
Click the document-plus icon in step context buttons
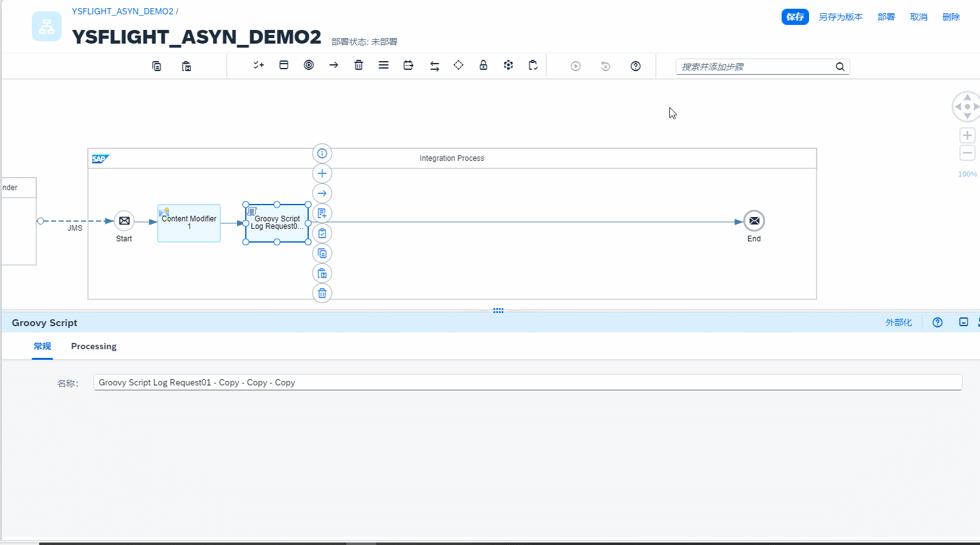click(322, 213)
